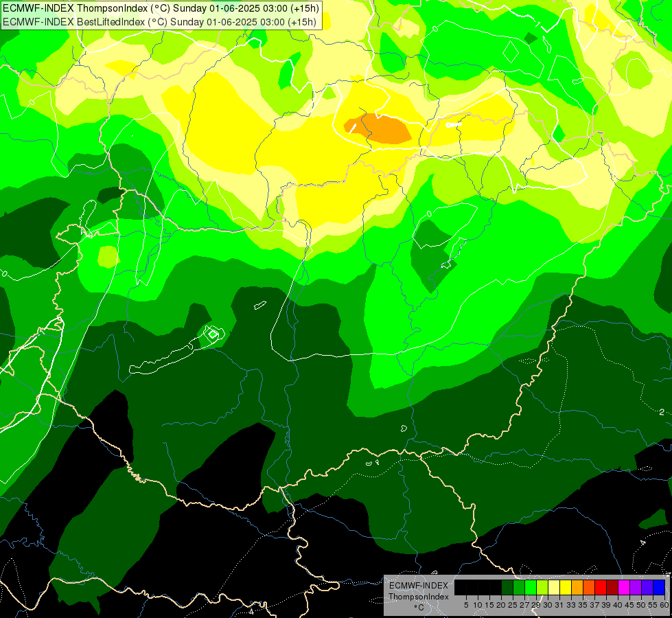Click the medium green 25–27 legend swatch

[518, 587]
